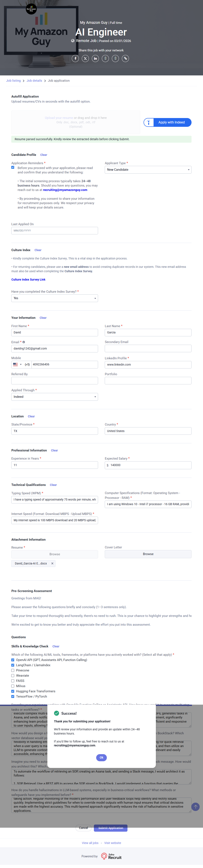Share job on Facebook icon

pos(75,59)
